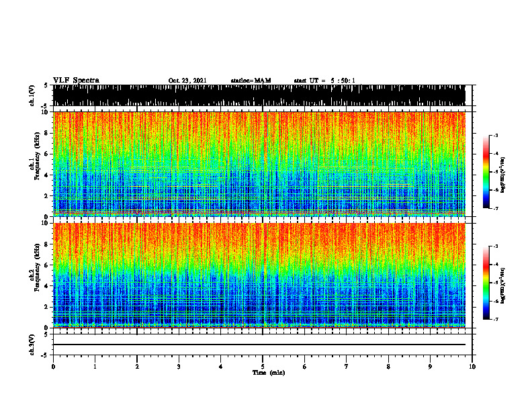This screenshot has height=411, width=532.
Task: Click the time axis tick label "9"
Action: coord(430,367)
